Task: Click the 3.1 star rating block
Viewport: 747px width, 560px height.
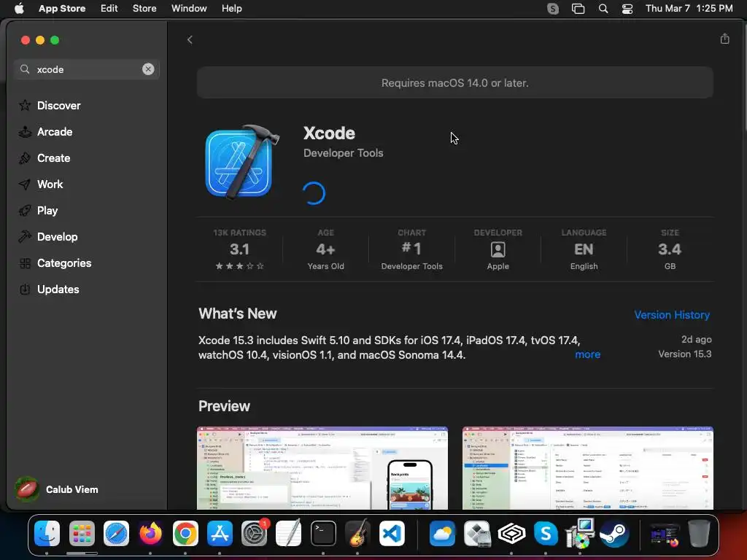Action: pyautogui.click(x=239, y=249)
